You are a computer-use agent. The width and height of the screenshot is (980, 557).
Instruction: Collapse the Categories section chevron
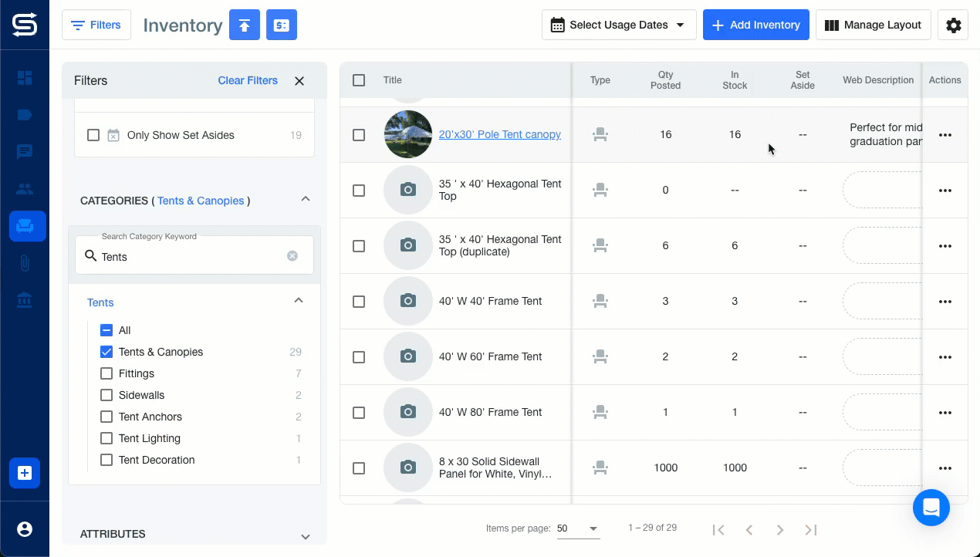[x=306, y=200]
